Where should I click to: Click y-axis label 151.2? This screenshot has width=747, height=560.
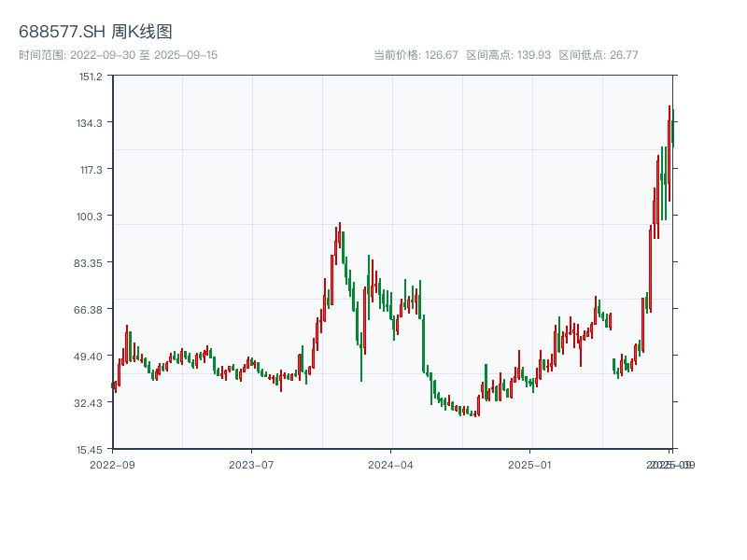tap(91, 77)
